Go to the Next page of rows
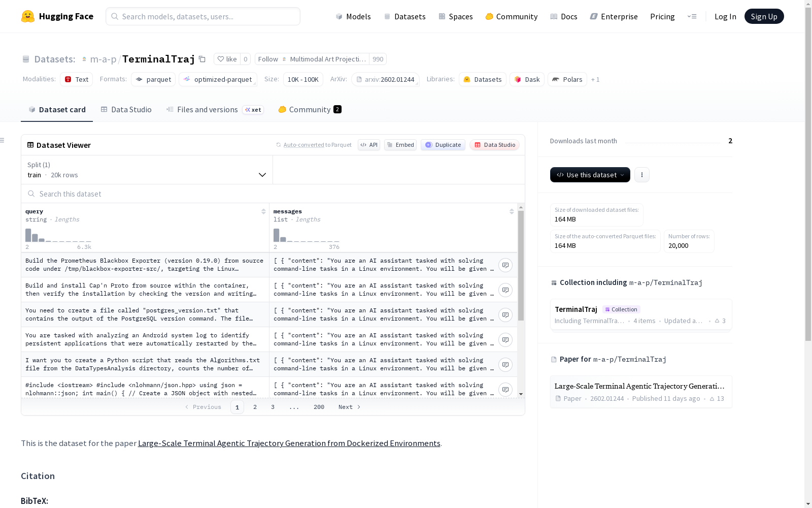Image resolution: width=812 pixels, height=508 pixels. 350,407
